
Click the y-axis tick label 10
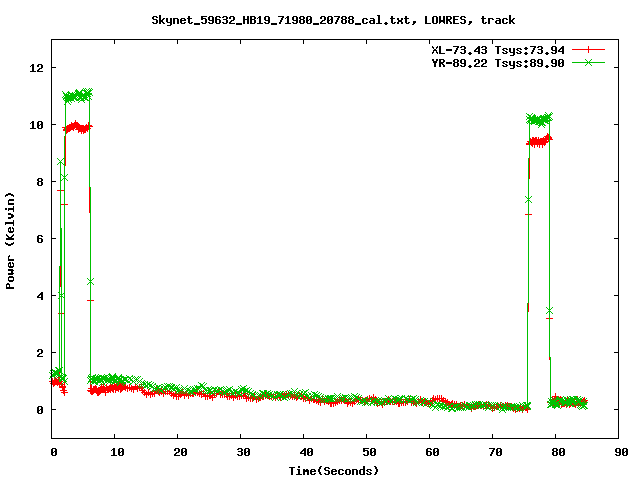click(36, 125)
